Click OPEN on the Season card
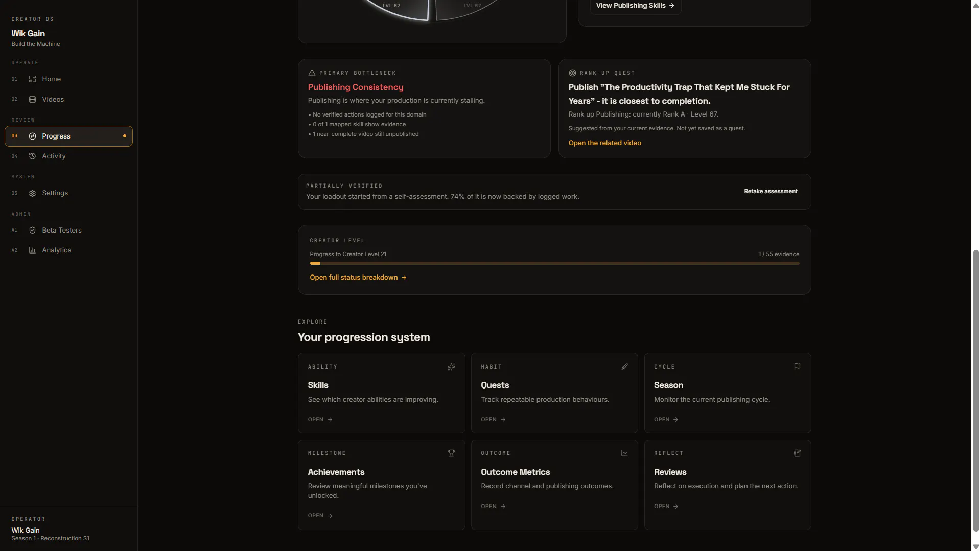 [666, 420]
